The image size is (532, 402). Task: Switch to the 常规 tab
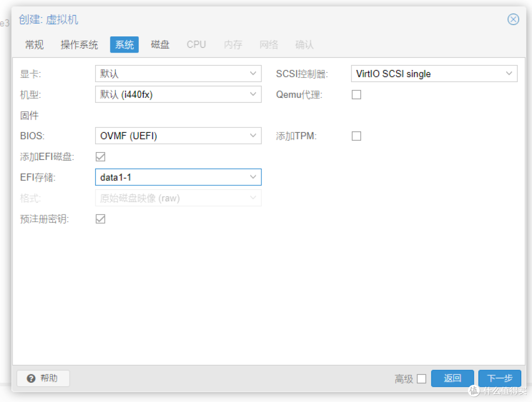(x=33, y=44)
